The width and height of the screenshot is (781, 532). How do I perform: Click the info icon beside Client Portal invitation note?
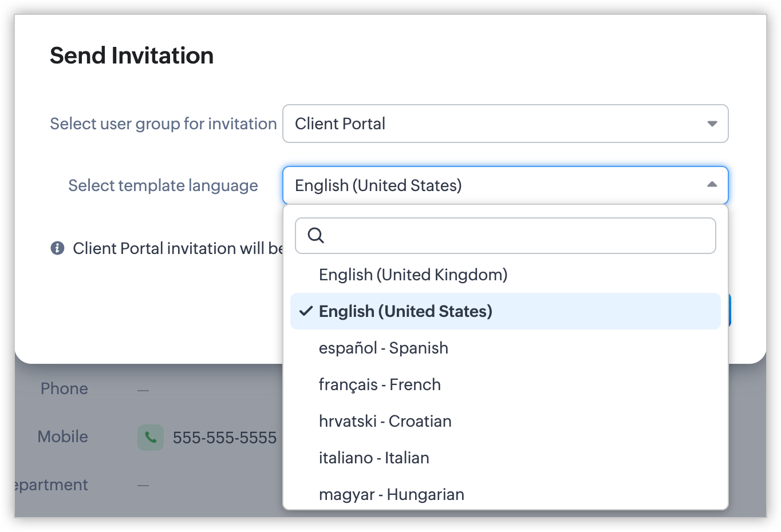[x=57, y=248]
